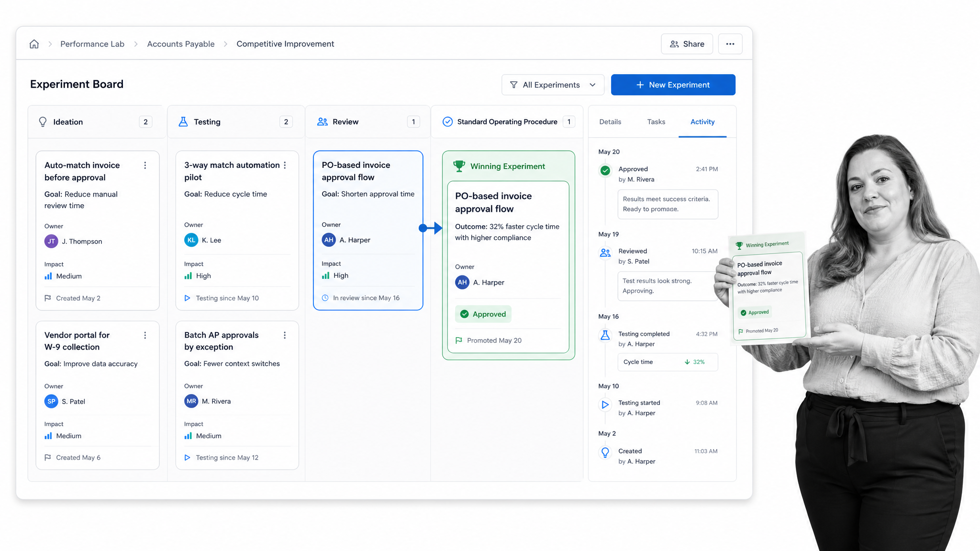Open the 3-way match automation card menu

tap(285, 165)
